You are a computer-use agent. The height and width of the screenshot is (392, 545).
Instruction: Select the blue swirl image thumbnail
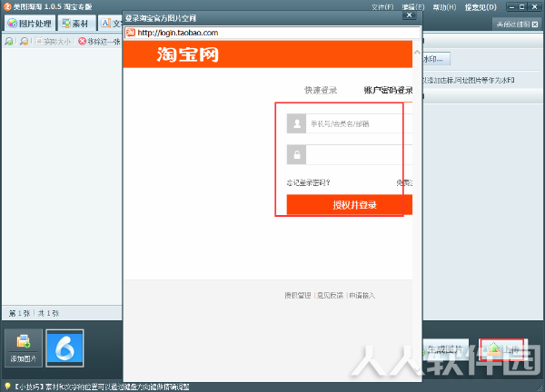(x=65, y=348)
